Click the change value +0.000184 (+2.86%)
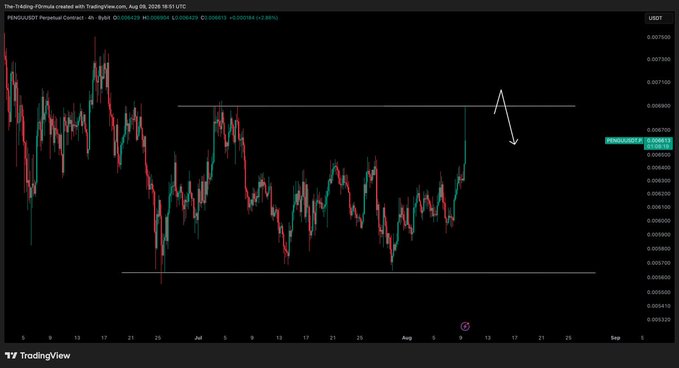The image size is (679, 368). tap(254, 18)
